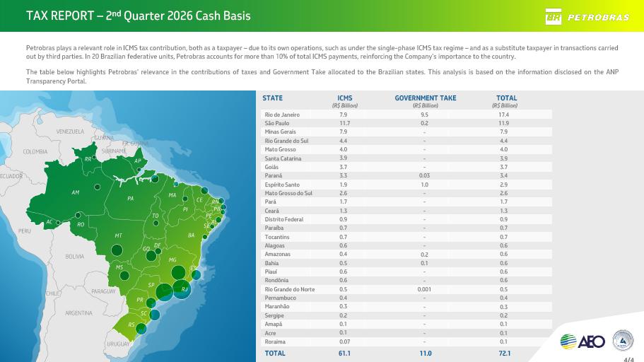
Task: Select the GOVERNMENT TAKE column header
Action: click(426, 98)
